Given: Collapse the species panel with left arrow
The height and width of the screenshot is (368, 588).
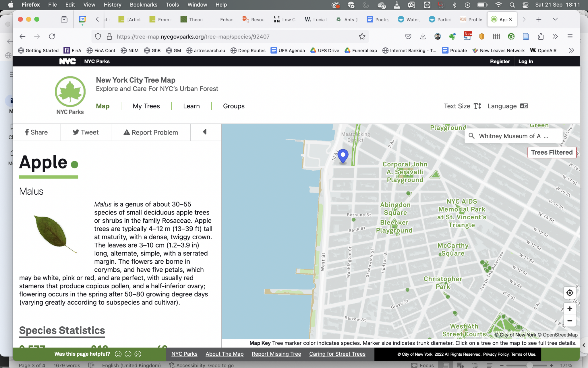Looking at the screenshot, I should coord(205,132).
